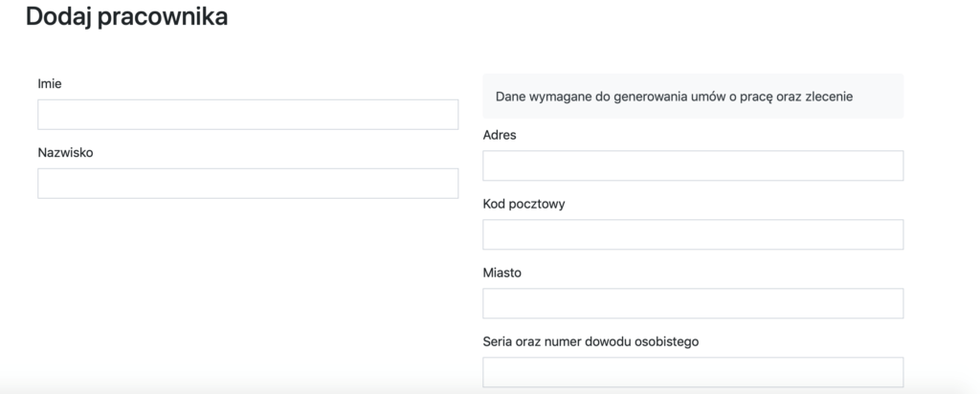Click the Kod pocztowy input field

[693, 234]
